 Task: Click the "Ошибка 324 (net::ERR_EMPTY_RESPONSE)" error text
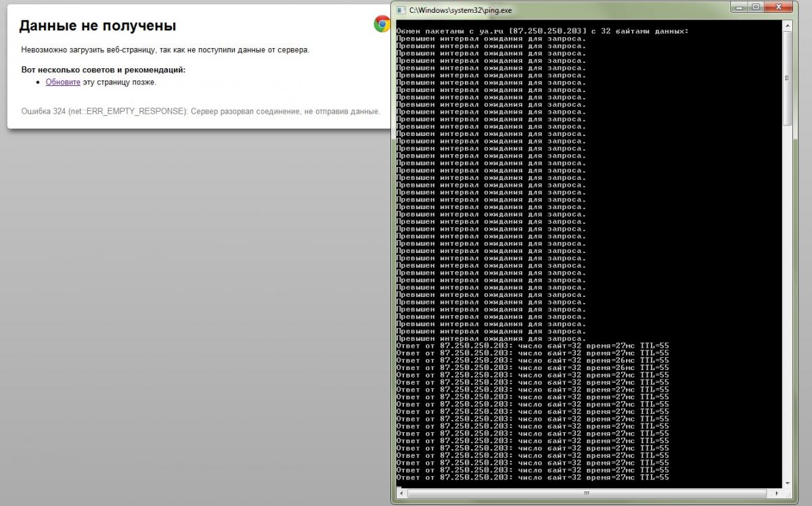[104, 111]
